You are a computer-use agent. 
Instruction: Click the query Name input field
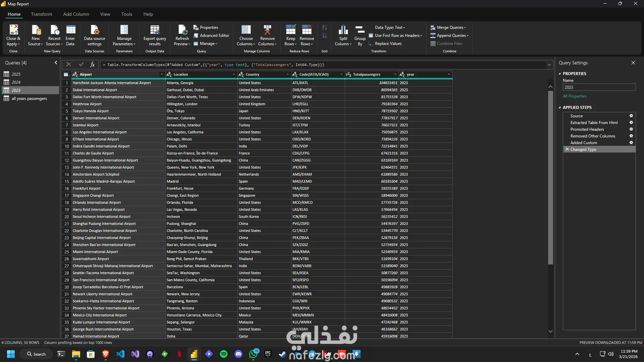pos(599,87)
